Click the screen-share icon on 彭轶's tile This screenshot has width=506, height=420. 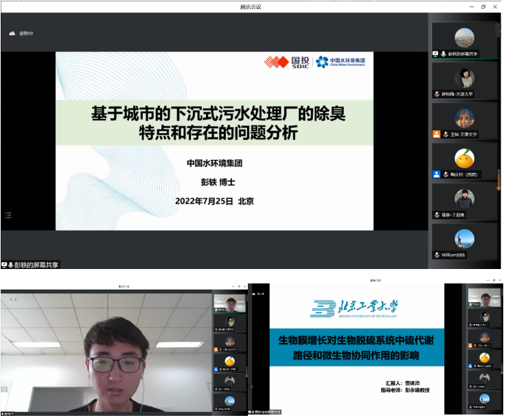coord(436,54)
